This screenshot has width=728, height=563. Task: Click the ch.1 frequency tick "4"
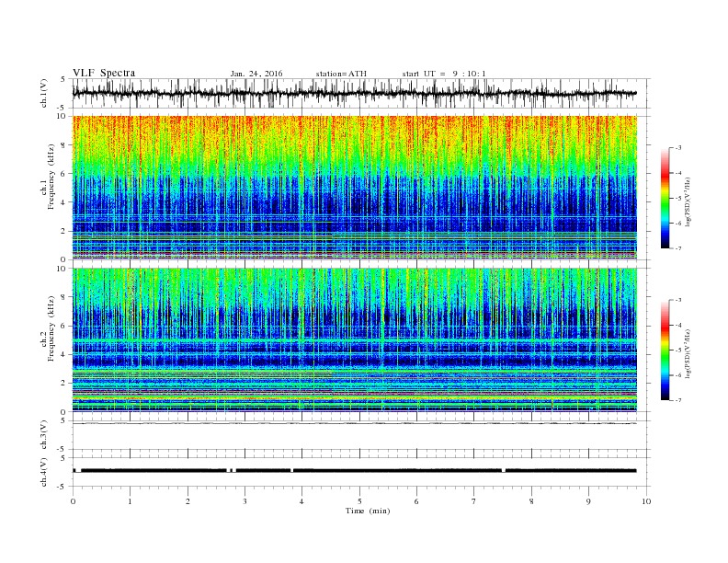tap(64, 202)
